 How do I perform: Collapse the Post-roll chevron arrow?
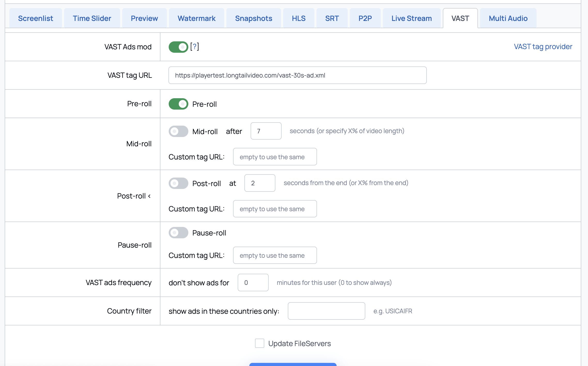(x=149, y=196)
